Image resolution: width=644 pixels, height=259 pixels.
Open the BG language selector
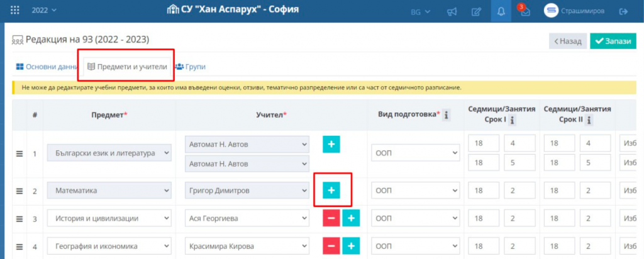tap(420, 11)
